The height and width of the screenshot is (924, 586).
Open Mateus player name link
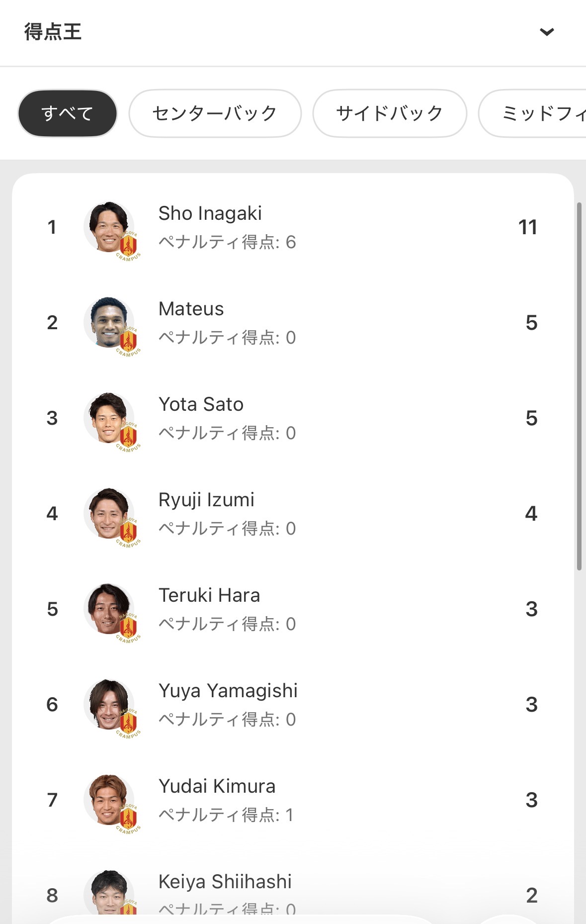[191, 309]
